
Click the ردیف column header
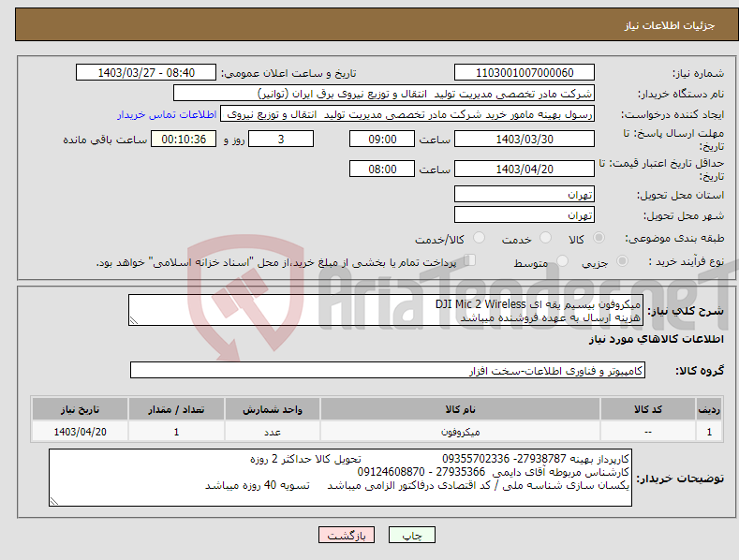point(709,409)
